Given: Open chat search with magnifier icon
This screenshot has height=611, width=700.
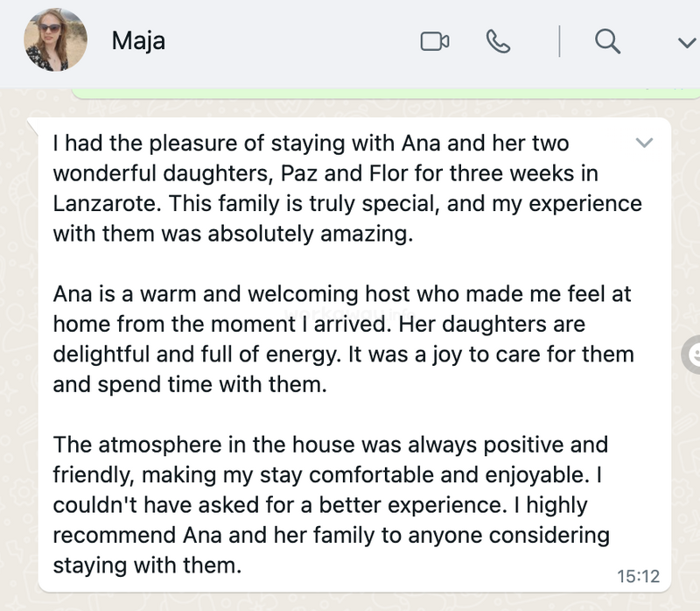Looking at the screenshot, I should (x=607, y=41).
